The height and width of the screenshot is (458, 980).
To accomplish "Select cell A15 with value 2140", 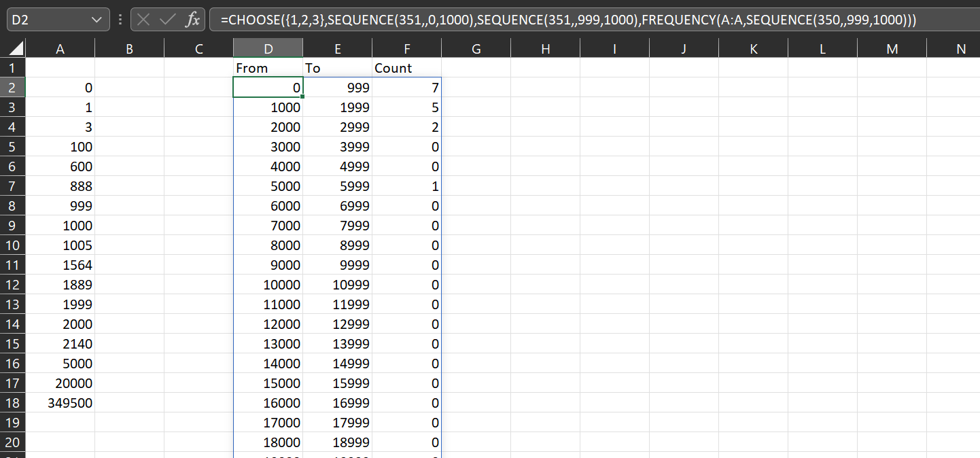I will click(60, 344).
